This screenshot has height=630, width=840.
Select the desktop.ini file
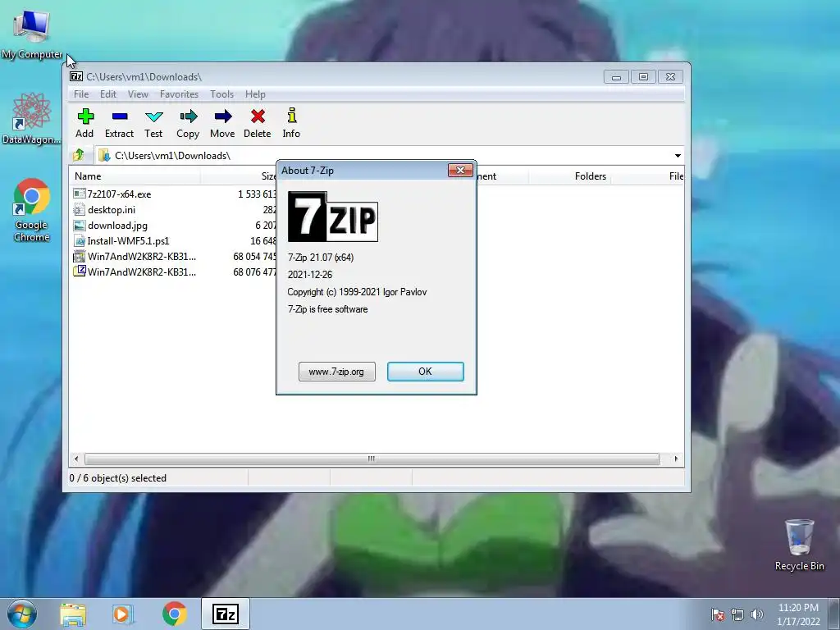tap(111, 209)
